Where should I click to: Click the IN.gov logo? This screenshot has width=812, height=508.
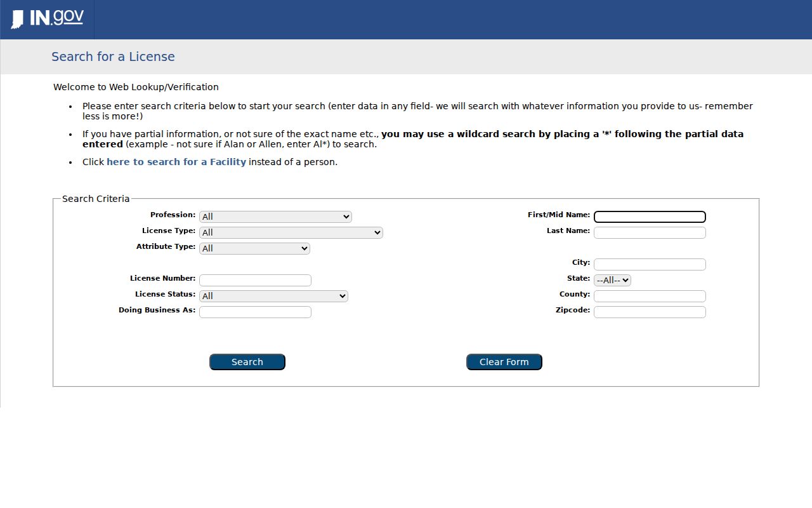[x=47, y=19]
